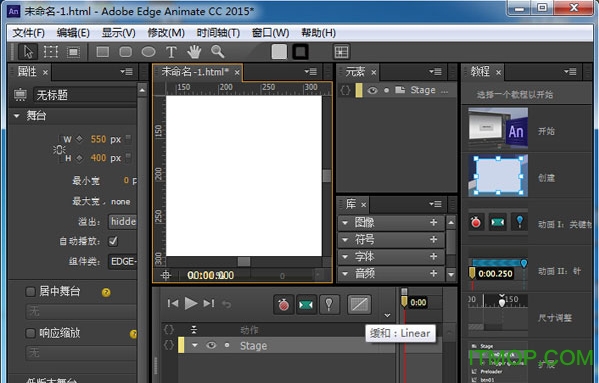Open Stage actions braces in 元素 panel
Image resolution: width=599 pixels, height=383 pixels.
[x=345, y=90]
